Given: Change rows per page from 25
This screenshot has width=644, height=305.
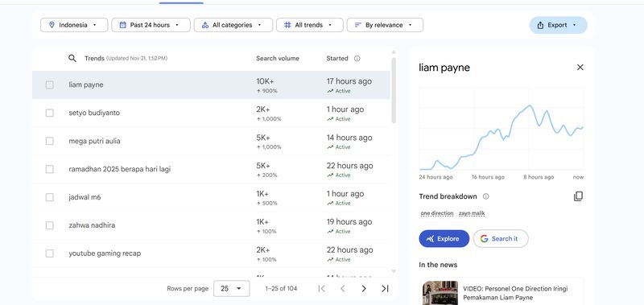Looking at the screenshot, I should click(231, 289).
